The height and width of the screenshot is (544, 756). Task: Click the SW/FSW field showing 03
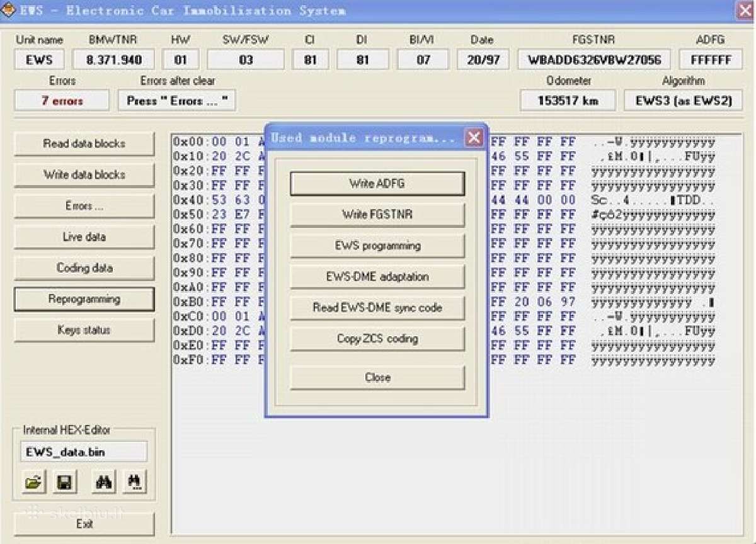246,60
